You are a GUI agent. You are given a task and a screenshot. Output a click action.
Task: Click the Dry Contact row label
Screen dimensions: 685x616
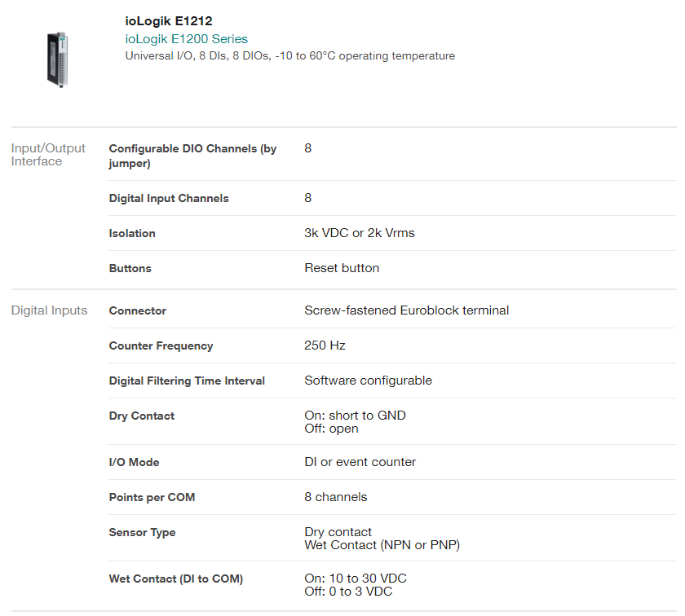pos(142,416)
